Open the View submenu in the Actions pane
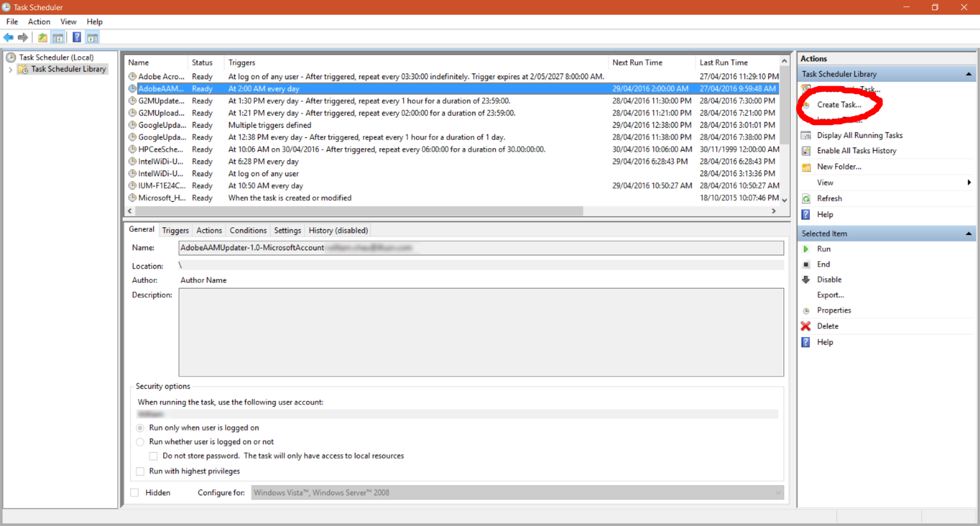 click(x=887, y=183)
